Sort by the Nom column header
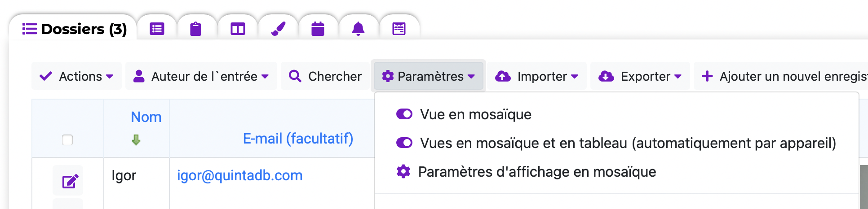The image size is (868, 209). (x=146, y=117)
